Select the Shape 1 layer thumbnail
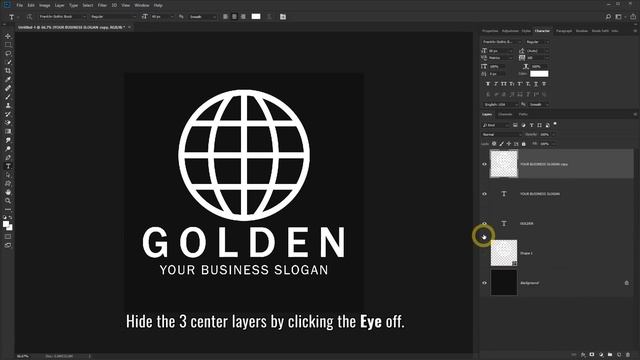Viewport: 640px width, 360px height. pos(504,253)
